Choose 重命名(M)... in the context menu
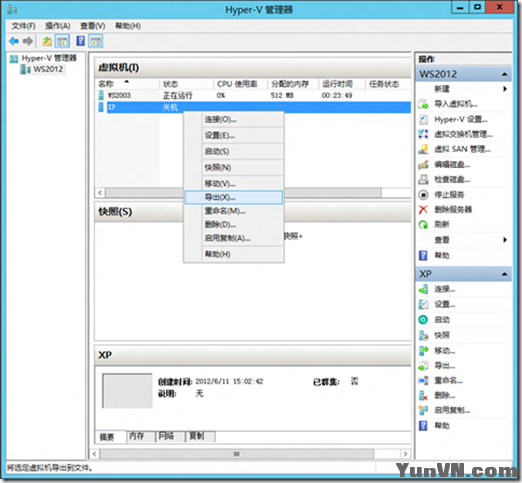Image resolution: width=522 pixels, height=483 pixels. pos(234,211)
